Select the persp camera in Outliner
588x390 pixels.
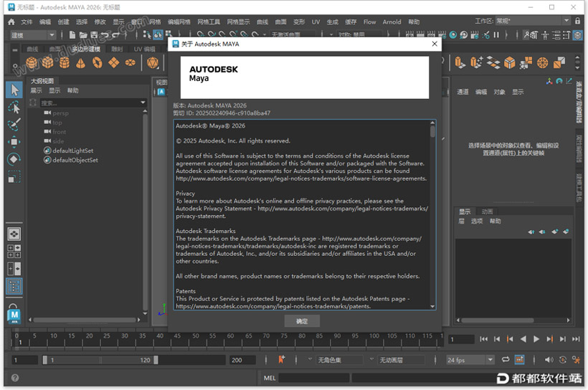pos(60,113)
